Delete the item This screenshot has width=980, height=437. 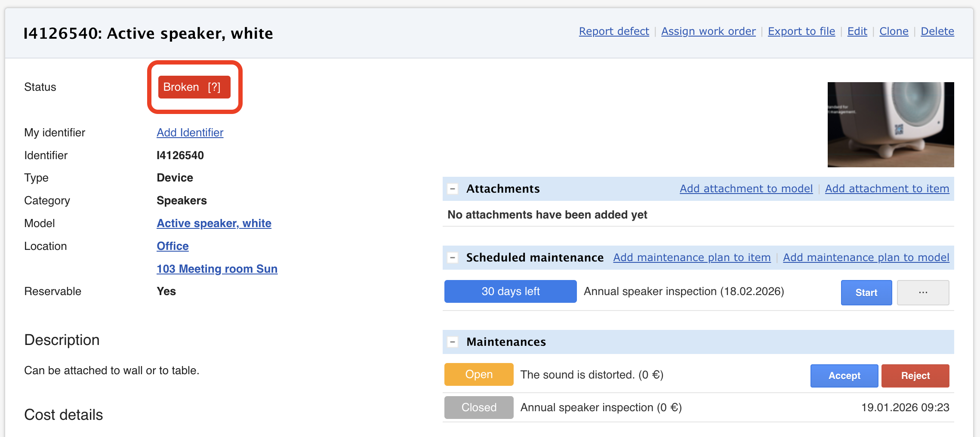[937, 31]
